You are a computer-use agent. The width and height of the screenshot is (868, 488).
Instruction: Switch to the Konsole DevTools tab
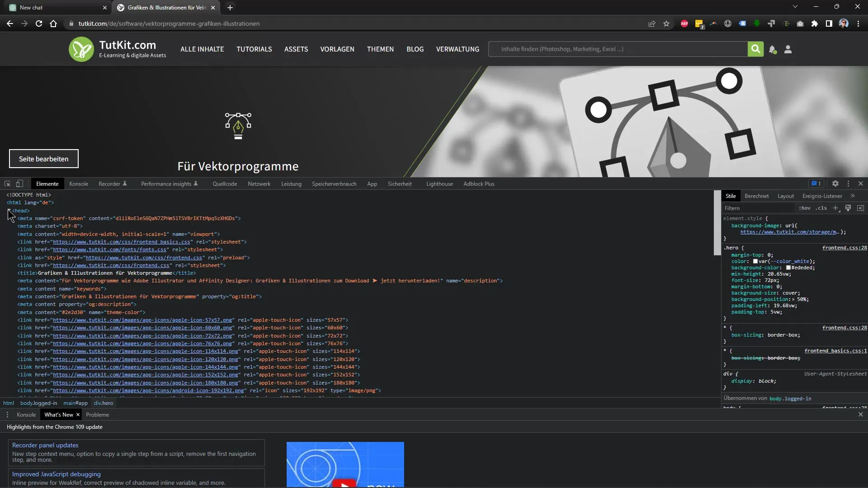pos(79,184)
